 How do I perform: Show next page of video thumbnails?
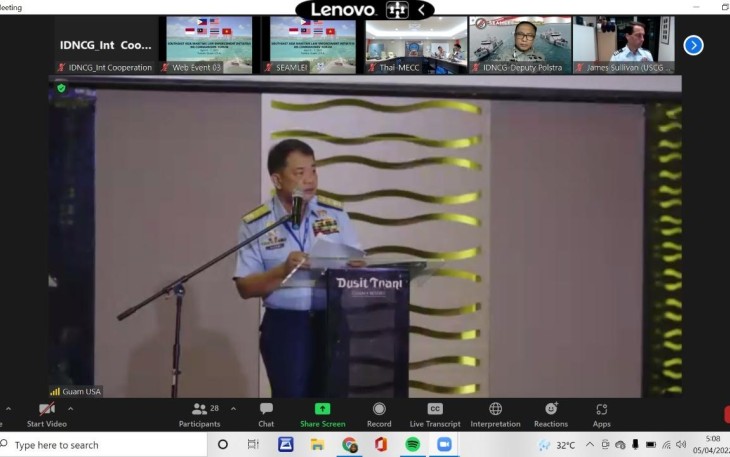[693, 46]
